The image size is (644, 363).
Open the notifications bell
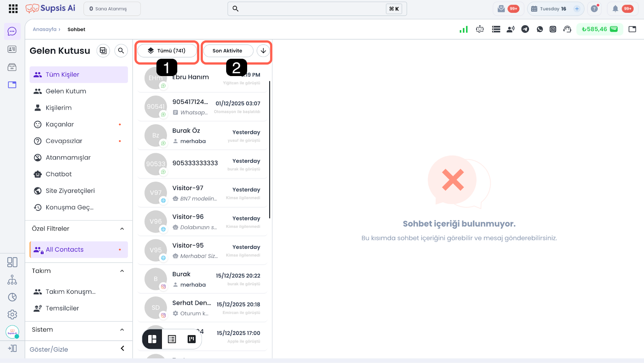(615, 8)
